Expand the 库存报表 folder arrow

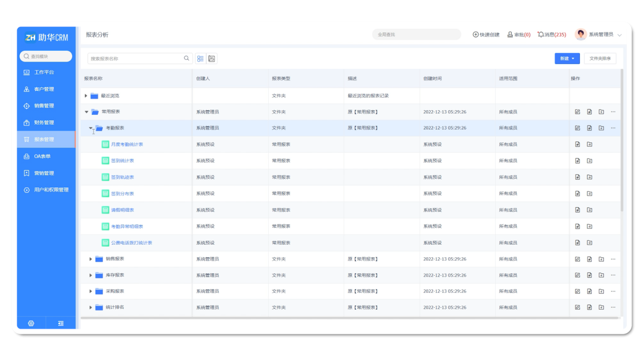[x=91, y=275]
